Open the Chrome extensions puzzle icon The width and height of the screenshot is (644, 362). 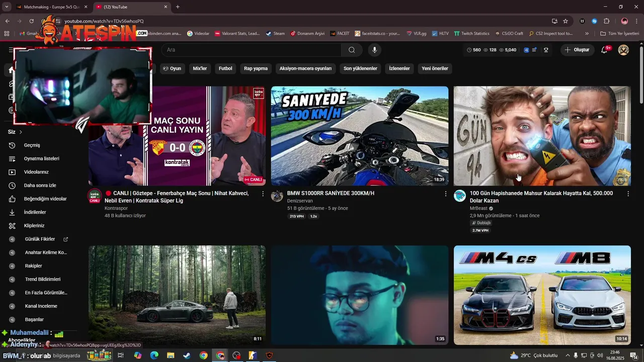coord(607,21)
